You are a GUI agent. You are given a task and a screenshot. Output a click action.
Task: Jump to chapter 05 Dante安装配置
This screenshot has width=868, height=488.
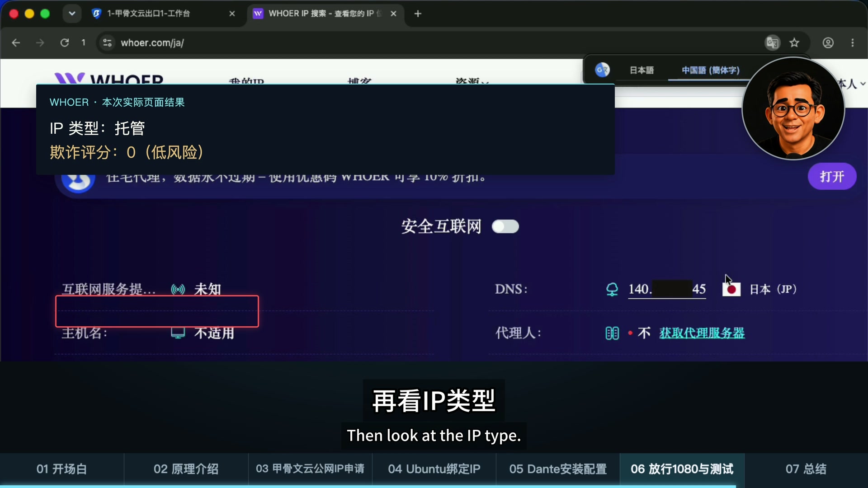click(x=558, y=469)
